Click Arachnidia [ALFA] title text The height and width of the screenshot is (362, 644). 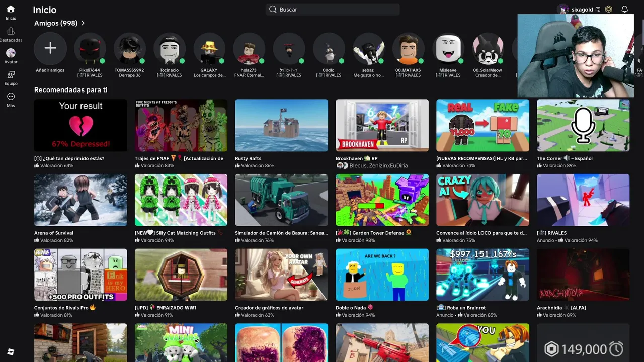561,308
